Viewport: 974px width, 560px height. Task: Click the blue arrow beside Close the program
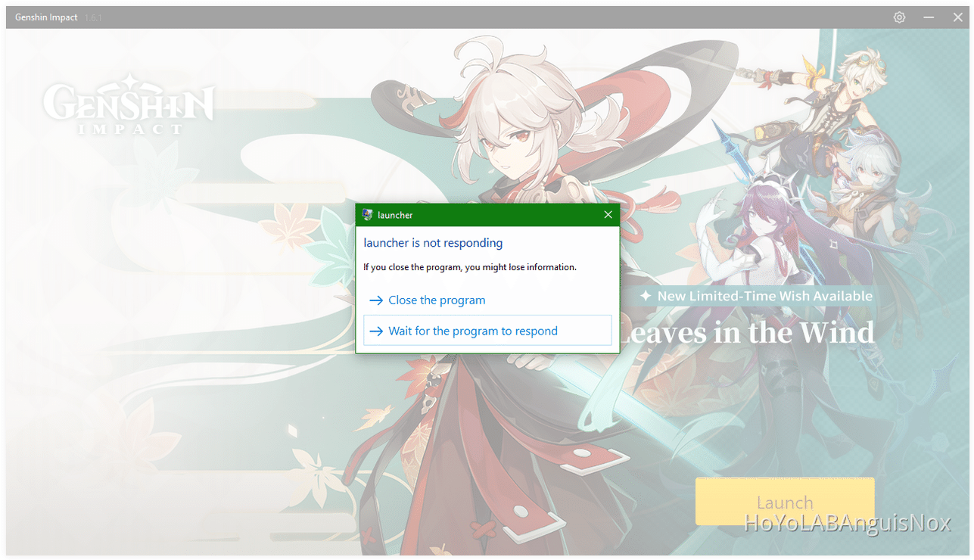(375, 300)
